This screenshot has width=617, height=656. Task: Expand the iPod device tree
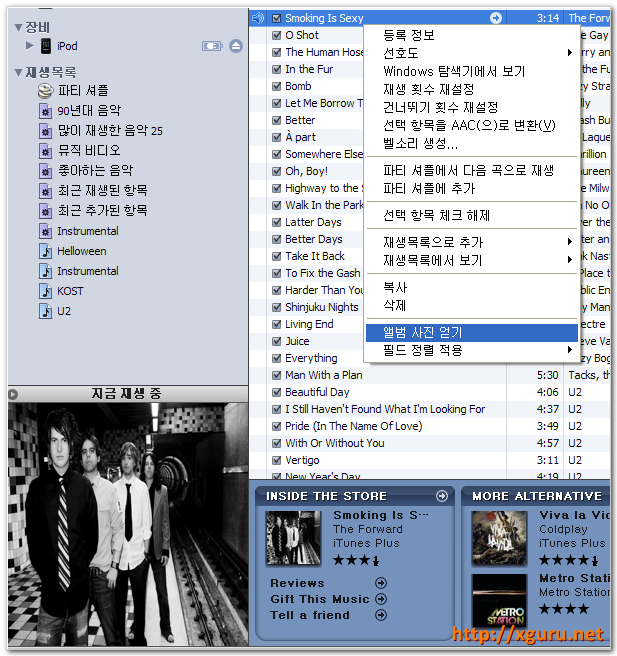click(x=29, y=45)
